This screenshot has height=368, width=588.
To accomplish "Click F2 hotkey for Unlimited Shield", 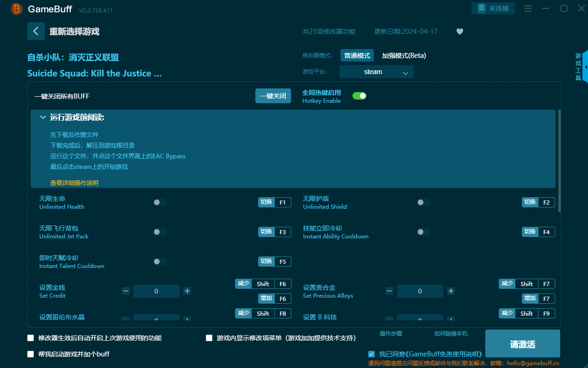I will point(538,202).
